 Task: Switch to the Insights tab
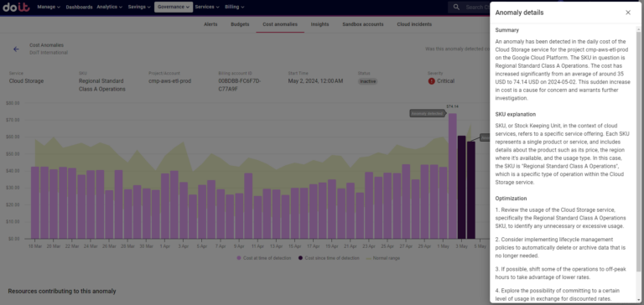click(x=320, y=24)
